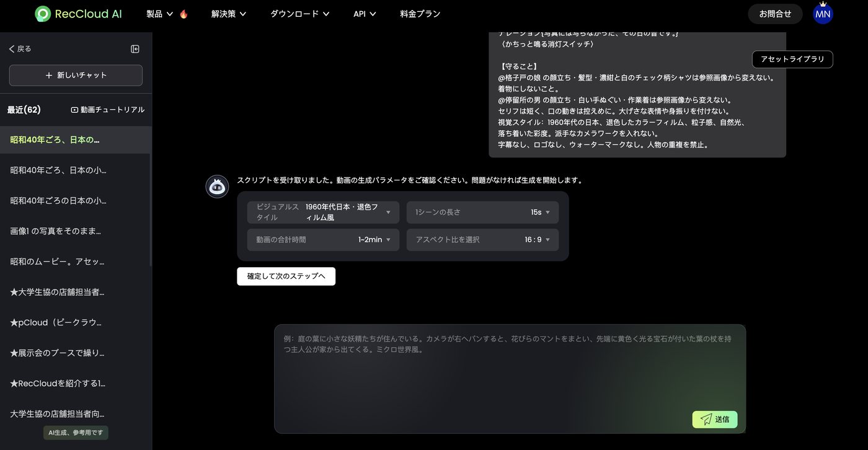Select the highlighted chat 昭和40年ごろ、日本の…

tap(76, 140)
